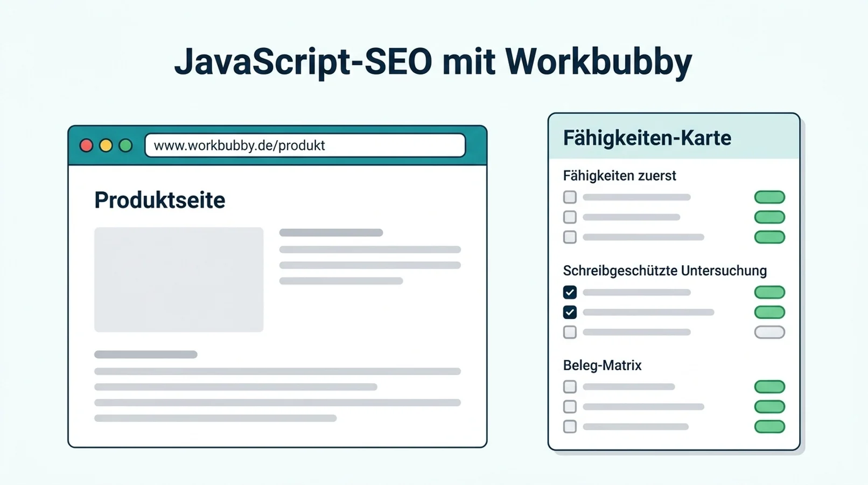Toggle last green pill under Beleg-Matrix
This screenshot has width=868, height=485.
tap(769, 427)
